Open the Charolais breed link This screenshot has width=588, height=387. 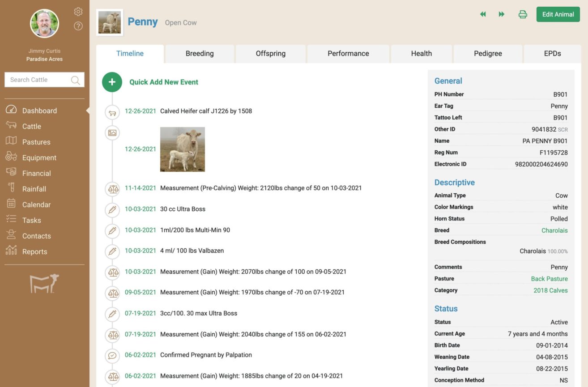point(554,230)
